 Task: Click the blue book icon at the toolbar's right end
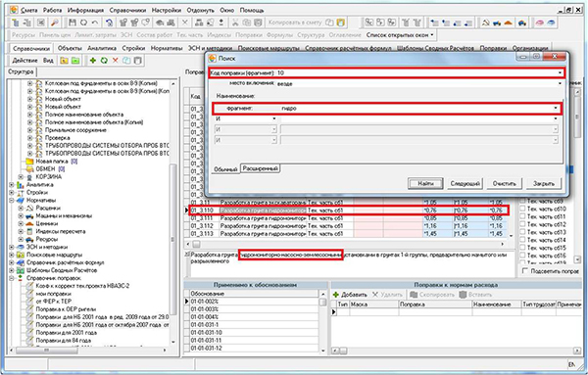(x=551, y=23)
